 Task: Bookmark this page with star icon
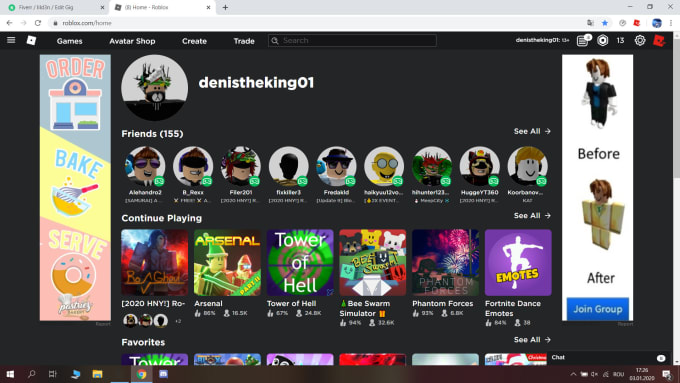[x=605, y=23]
